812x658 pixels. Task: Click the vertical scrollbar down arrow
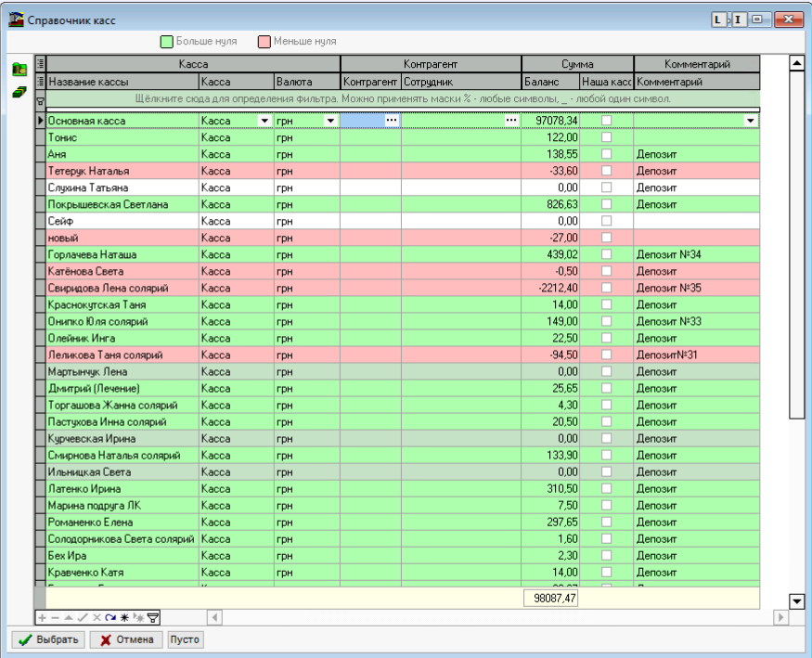point(796,601)
